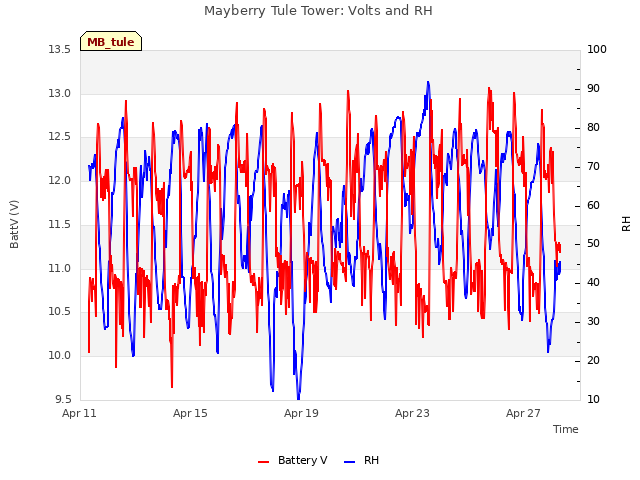Click the 30 right axis value
The width and height of the screenshot is (640, 480).
(x=593, y=322)
